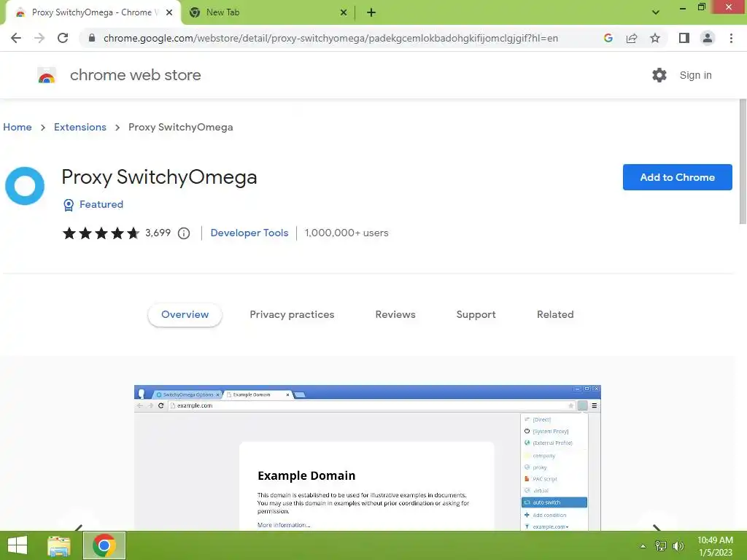Open the tab search dropdown arrow
This screenshot has width=747, height=560.
coord(656,12)
